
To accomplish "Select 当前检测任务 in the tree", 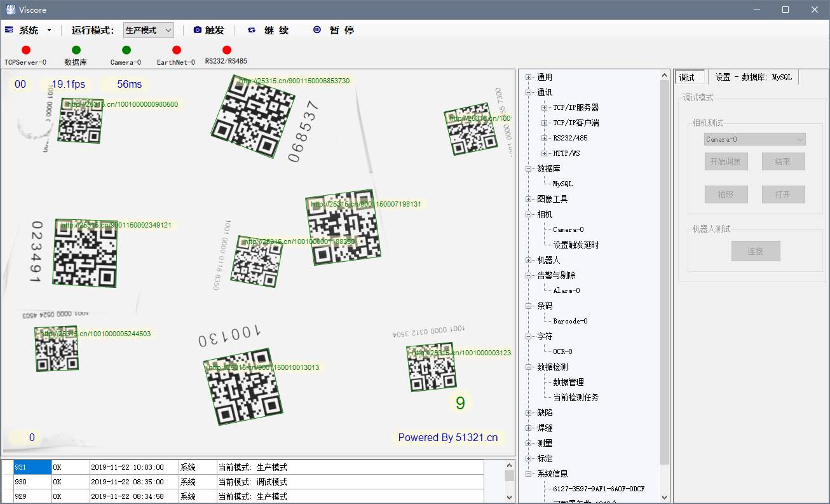I will [576, 397].
